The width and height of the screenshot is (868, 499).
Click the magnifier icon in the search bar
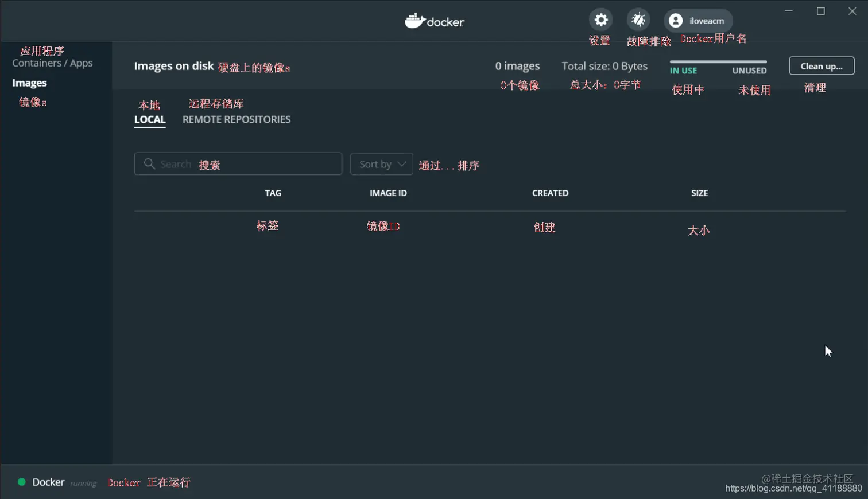(x=149, y=163)
